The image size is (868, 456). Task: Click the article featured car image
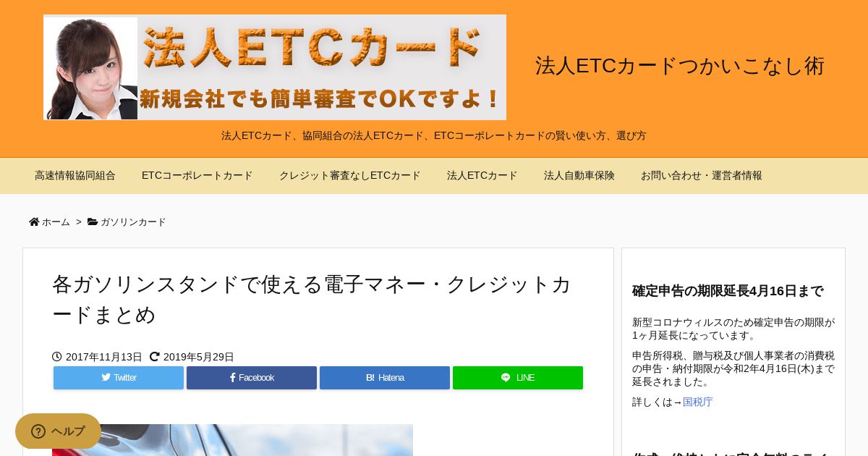232,440
